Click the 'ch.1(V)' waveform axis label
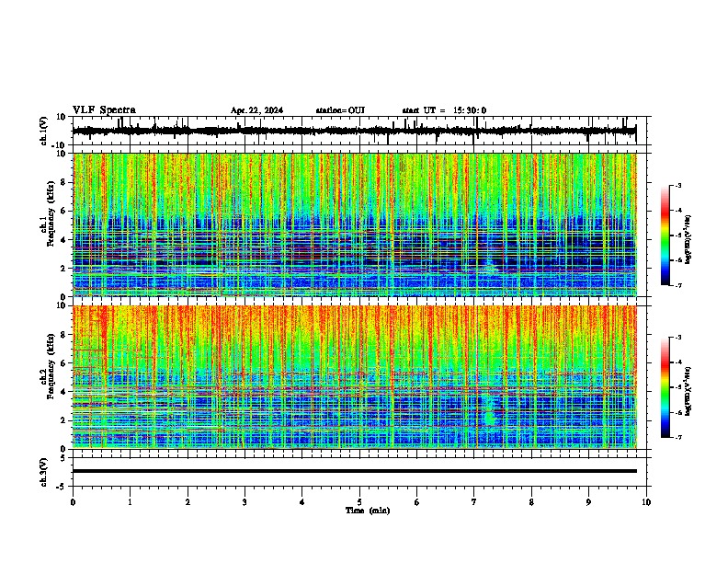Image resolution: width=728 pixels, height=563 pixels. click(44, 131)
